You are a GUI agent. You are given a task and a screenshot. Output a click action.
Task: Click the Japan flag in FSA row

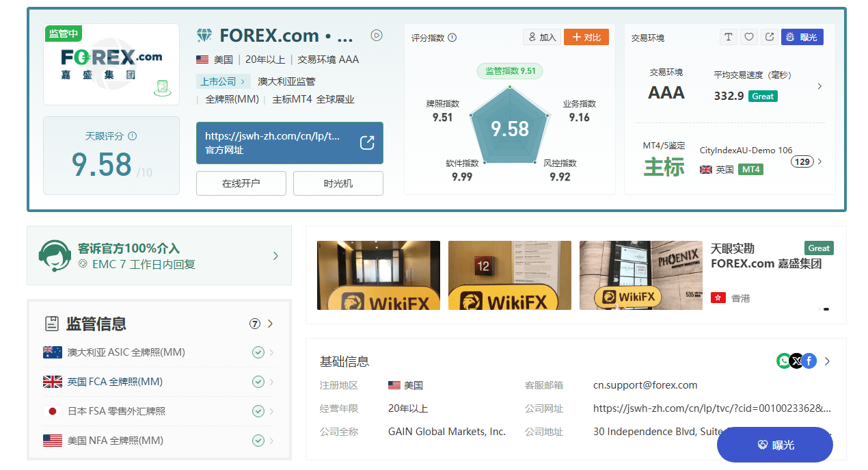click(x=53, y=411)
